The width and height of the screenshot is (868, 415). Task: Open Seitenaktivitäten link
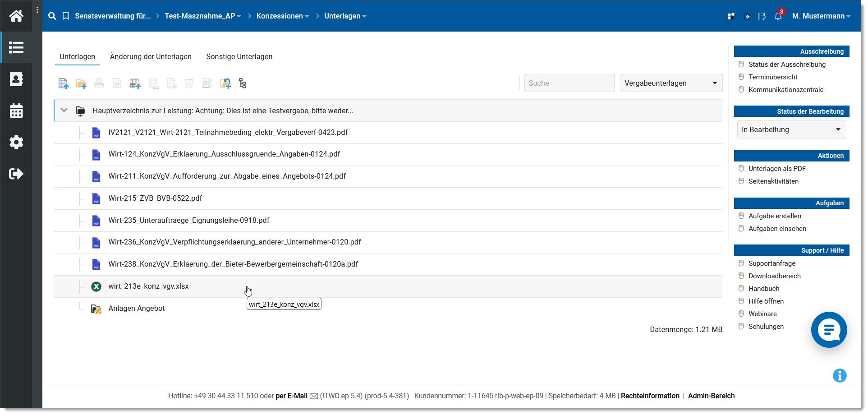pos(773,181)
